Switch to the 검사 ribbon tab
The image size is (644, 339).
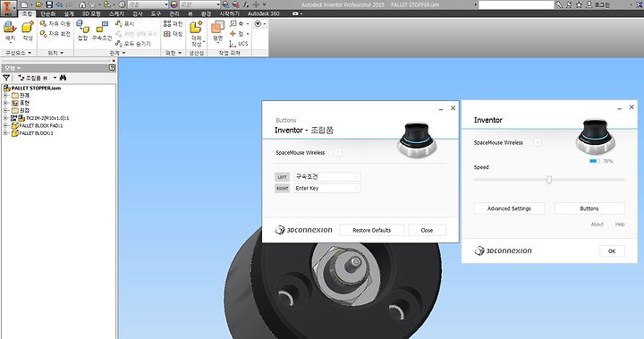point(137,13)
